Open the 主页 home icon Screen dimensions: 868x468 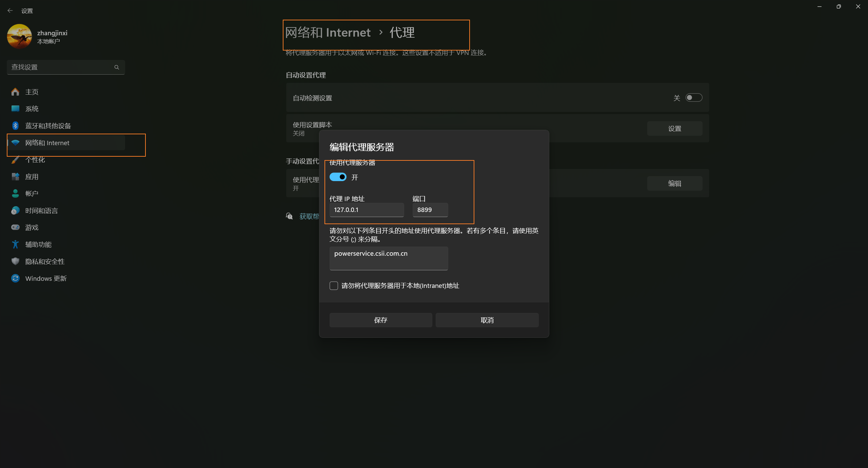[15, 92]
